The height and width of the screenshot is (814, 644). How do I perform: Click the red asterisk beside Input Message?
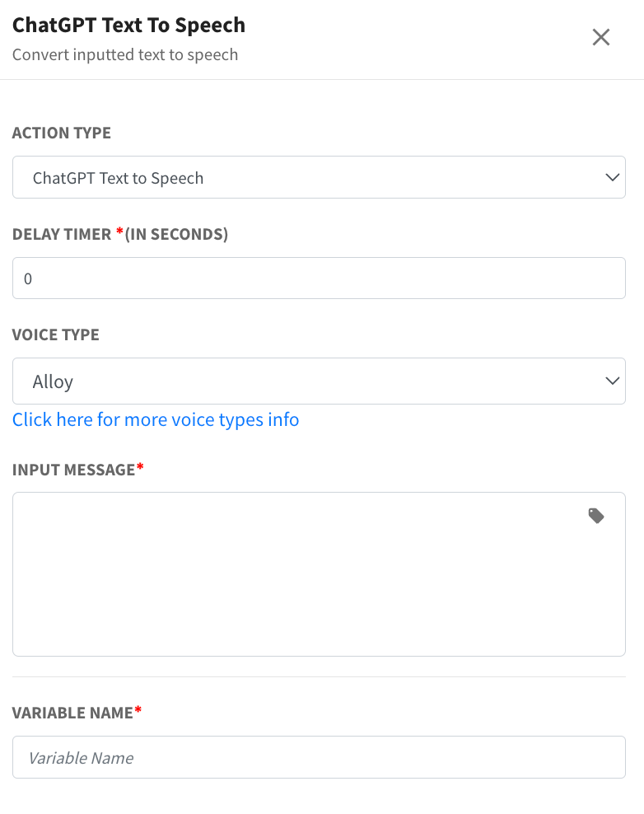tap(140, 466)
